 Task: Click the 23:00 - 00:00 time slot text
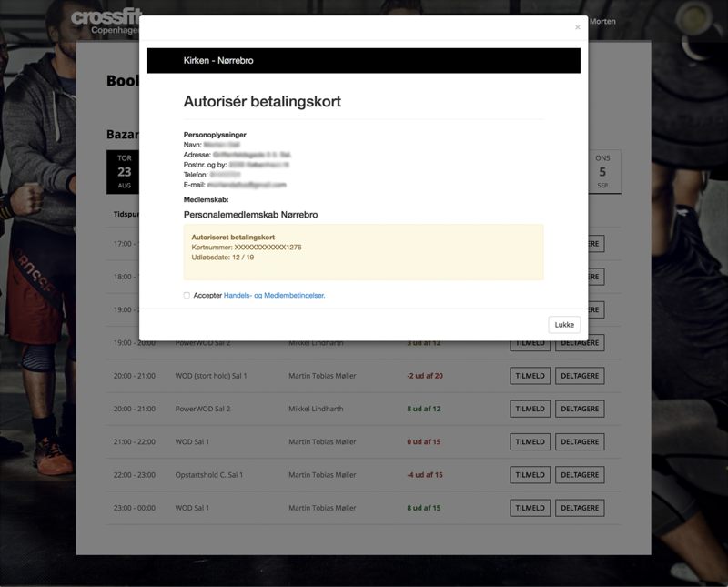click(135, 508)
